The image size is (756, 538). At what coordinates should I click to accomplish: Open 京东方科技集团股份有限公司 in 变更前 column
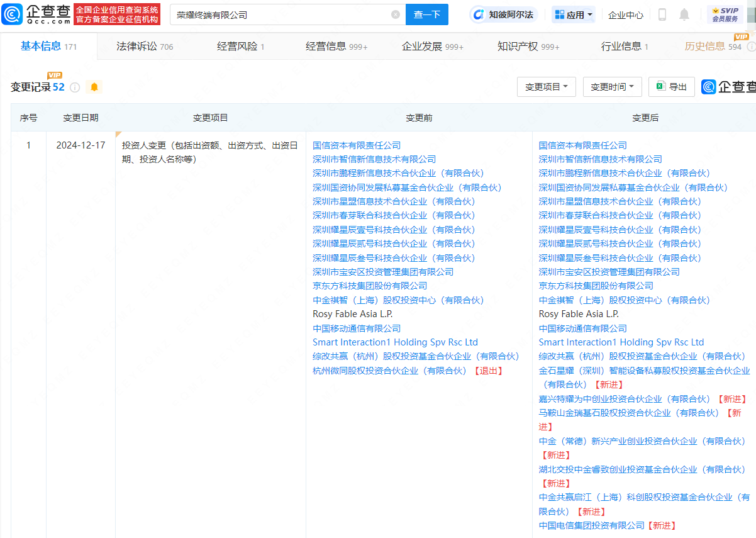click(370, 286)
